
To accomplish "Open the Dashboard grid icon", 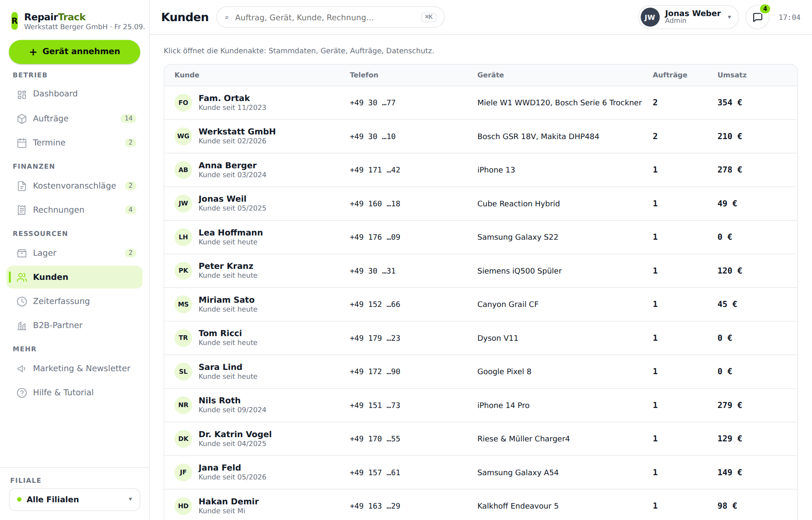I will [x=22, y=94].
